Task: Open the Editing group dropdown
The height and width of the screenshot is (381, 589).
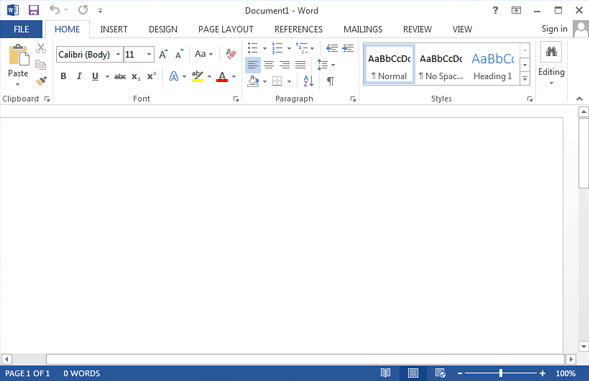Action: pos(551,64)
